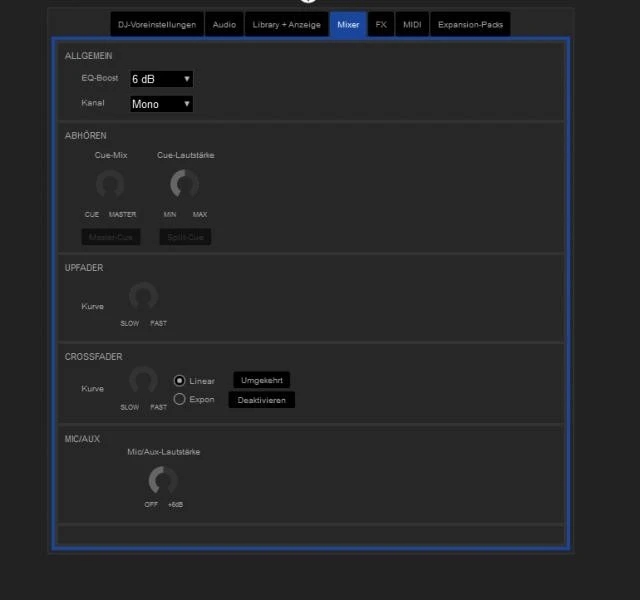
Task: Click the Mic/Aux-Lautstärke knob
Action: tap(162, 480)
